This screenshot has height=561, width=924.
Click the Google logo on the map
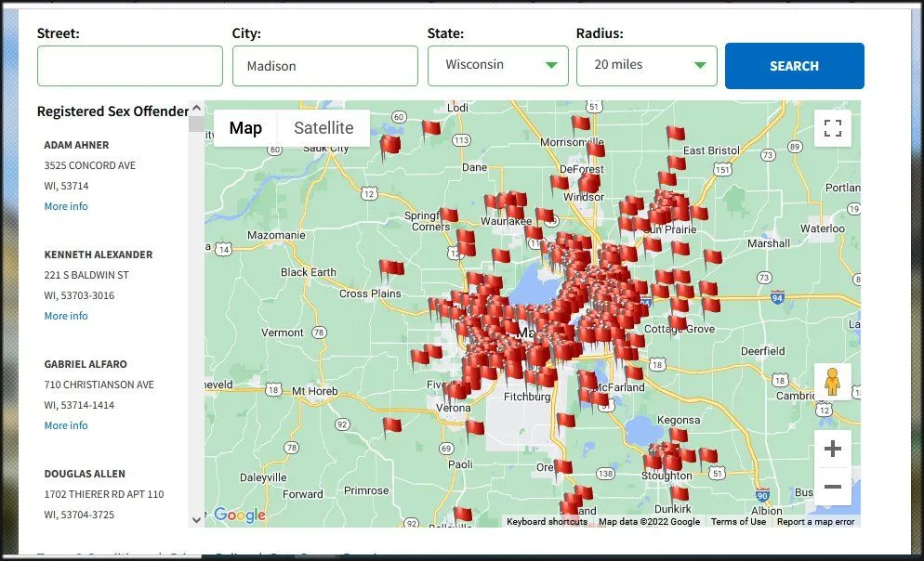[239, 515]
